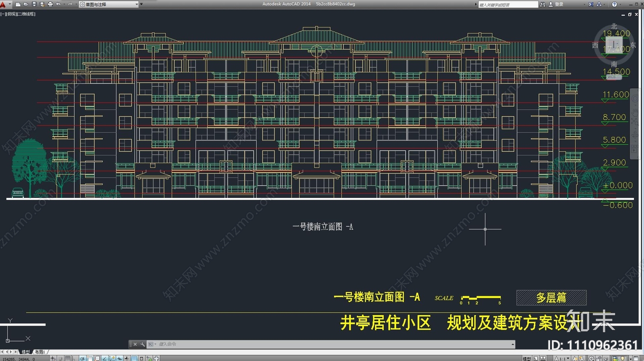This screenshot has height=361, width=644.
Task: Click the 键入关键字或短语 search field
Action: click(x=508, y=4)
